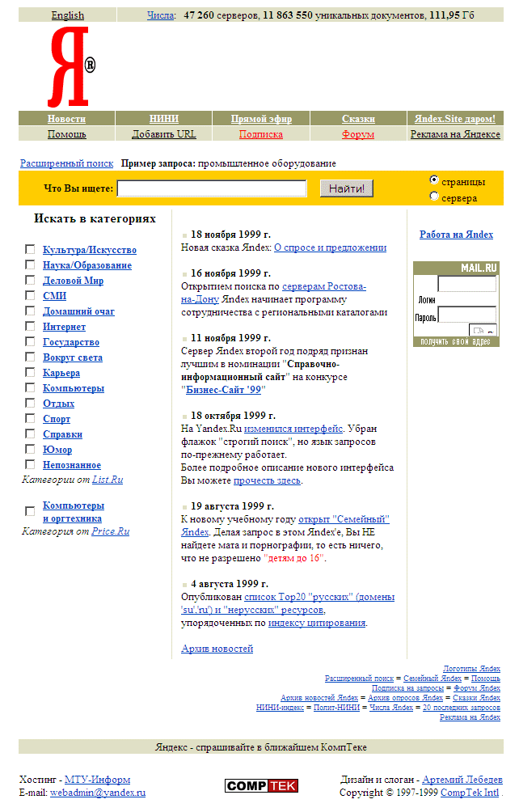Click the Найти! search button

[x=347, y=188]
